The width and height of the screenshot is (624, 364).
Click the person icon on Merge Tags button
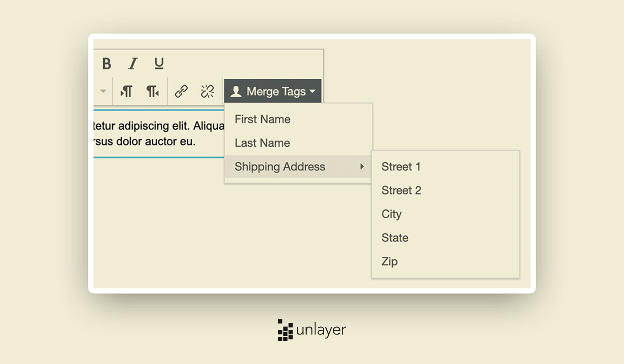(236, 91)
